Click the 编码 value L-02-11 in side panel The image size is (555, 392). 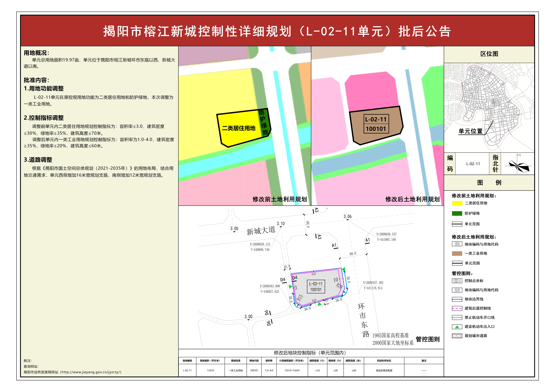473,164
